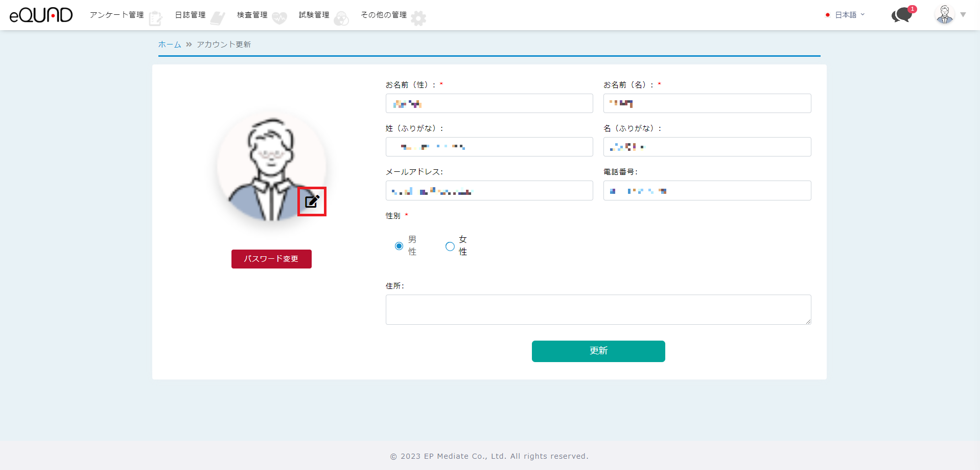Screen dimensions: 980x470
Task: Click the パスワード変更 button
Action: click(x=271, y=259)
